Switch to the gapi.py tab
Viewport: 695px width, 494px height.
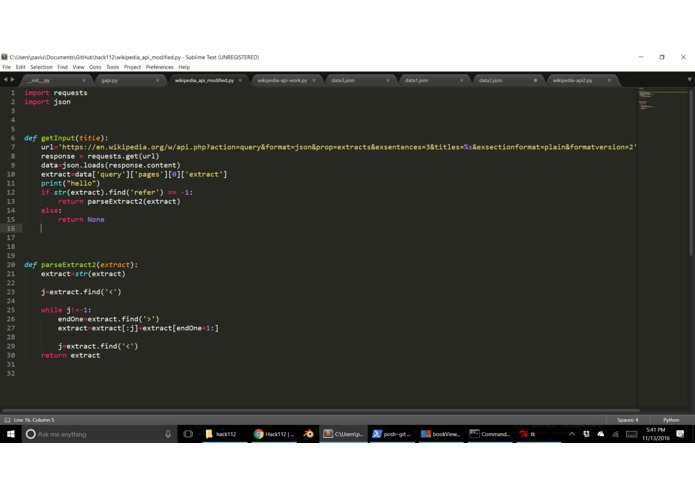click(x=129, y=81)
